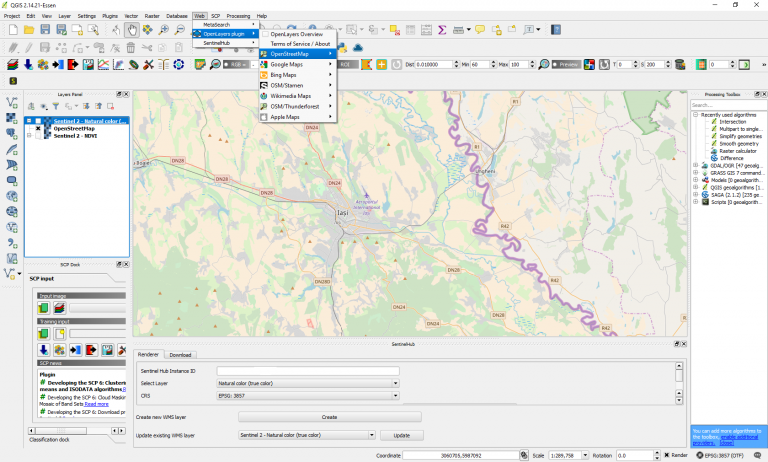Click Add Raster Layer icon
Screen dimensions: 768x462
click(12, 118)
